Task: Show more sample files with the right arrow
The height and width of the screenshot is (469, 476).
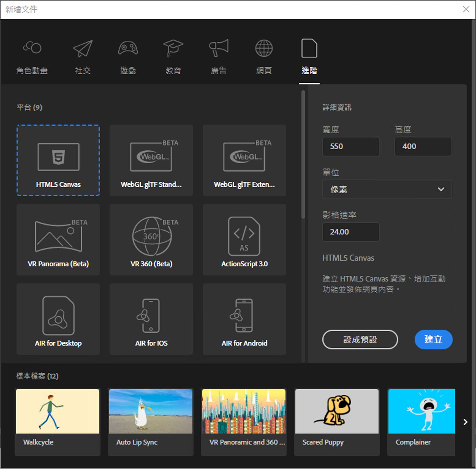Action: 466,422
